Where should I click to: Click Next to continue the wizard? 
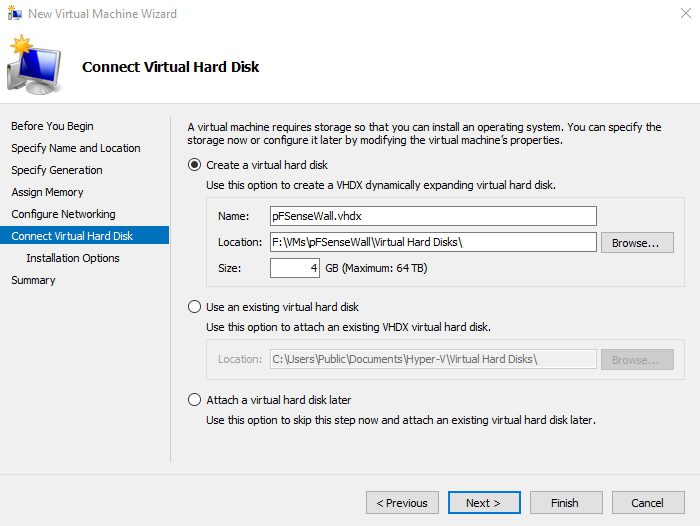coord(483,502)
